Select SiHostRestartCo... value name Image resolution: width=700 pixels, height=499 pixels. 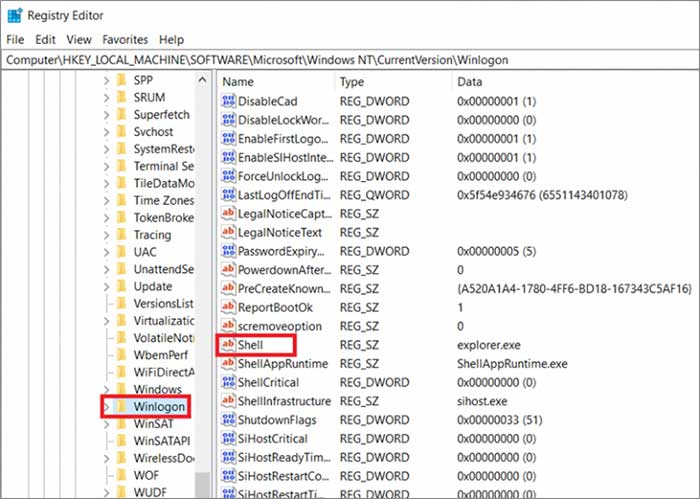[283, 476]
